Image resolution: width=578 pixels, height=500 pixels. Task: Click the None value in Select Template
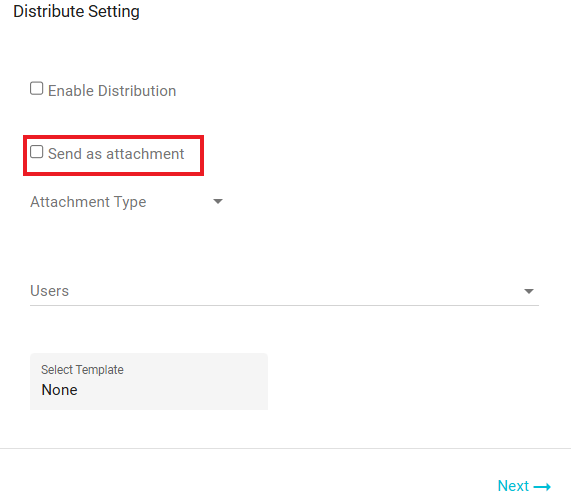coord(59,390)
